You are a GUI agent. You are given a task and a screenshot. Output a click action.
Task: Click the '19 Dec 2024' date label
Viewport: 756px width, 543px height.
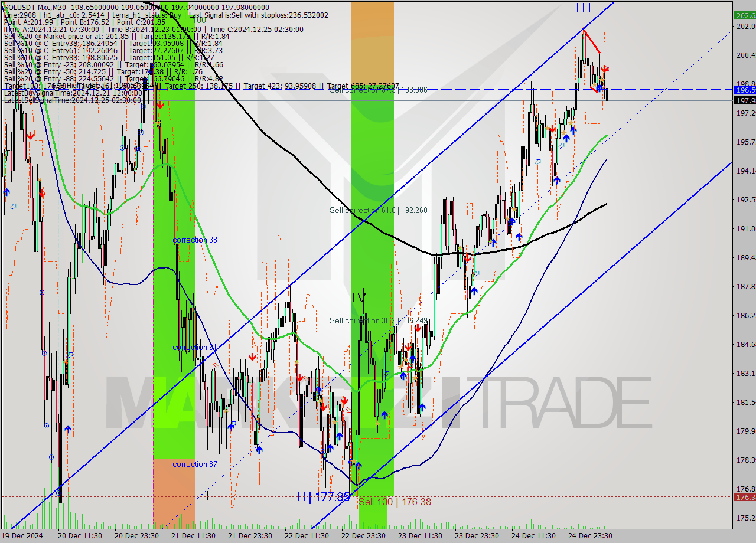pyautogui.click(x=22, y=536)
